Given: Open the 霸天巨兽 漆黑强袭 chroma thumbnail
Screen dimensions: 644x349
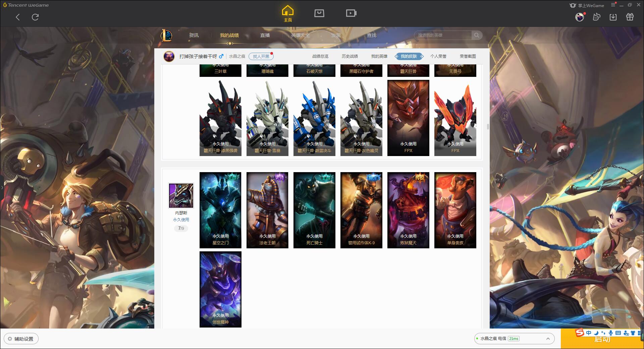Looking at the screenshot, I should click(220, 118).
